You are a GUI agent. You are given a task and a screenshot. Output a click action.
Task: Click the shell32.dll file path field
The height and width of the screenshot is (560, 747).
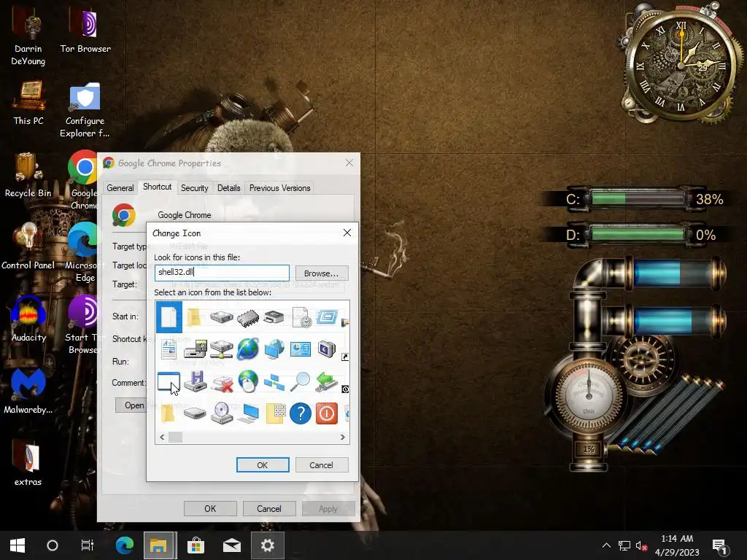222,273
